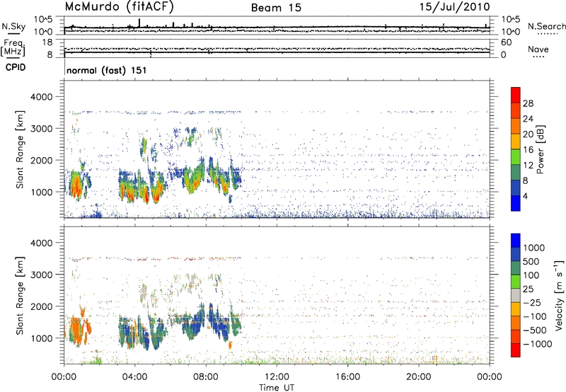Click the light green segment of the Power colorbar
566x392 pixels.
516,156
